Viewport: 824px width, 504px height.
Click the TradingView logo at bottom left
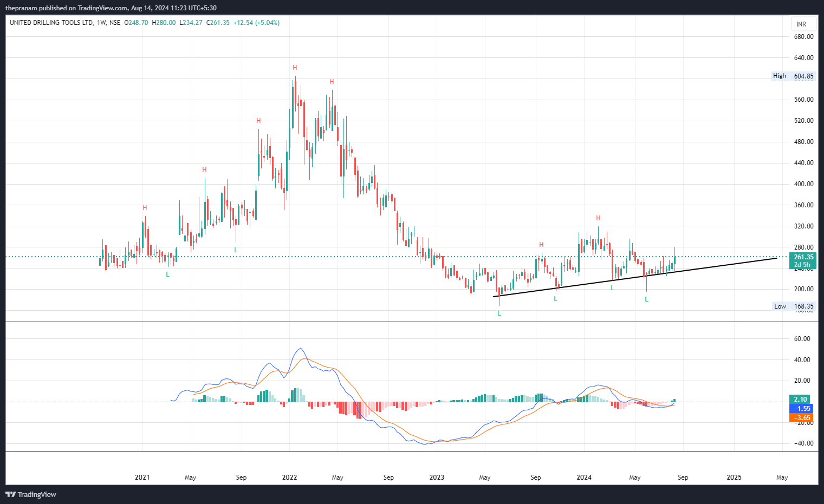click(x=31, y=494)
